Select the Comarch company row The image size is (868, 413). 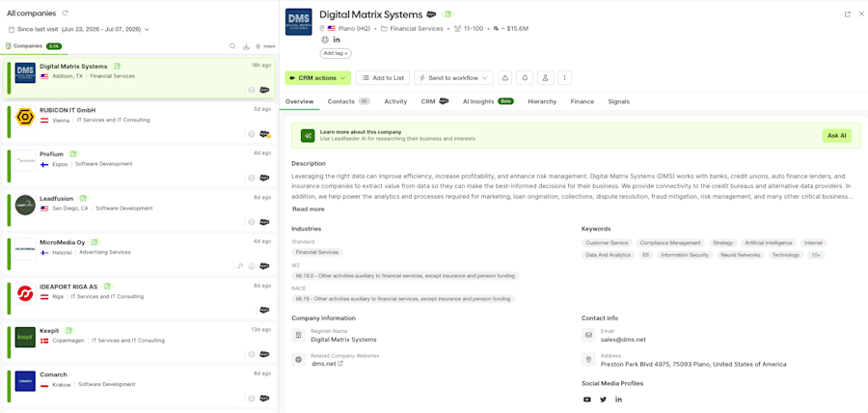click(140, 387)
